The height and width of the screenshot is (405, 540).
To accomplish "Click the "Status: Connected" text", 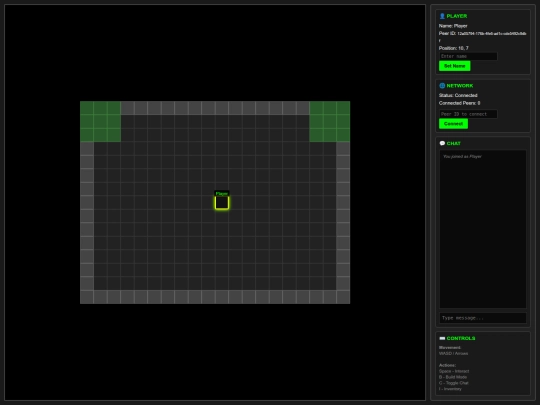I will 458,95.
